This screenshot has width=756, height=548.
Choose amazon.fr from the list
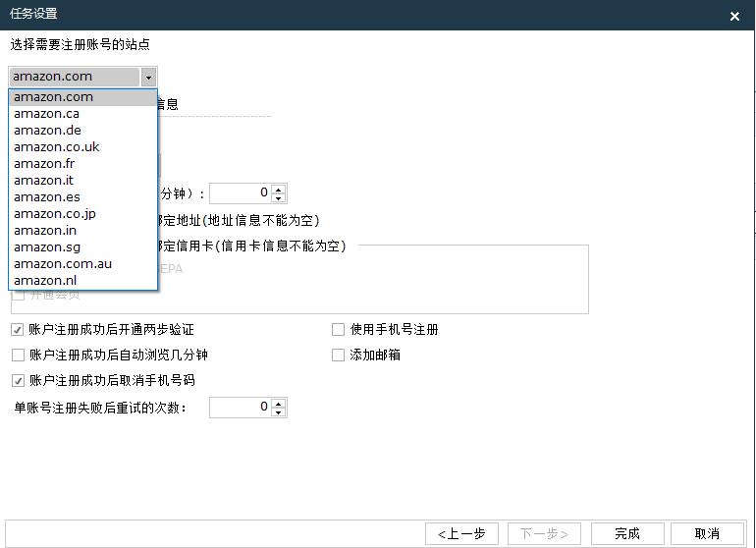click(x=82, y=164)
